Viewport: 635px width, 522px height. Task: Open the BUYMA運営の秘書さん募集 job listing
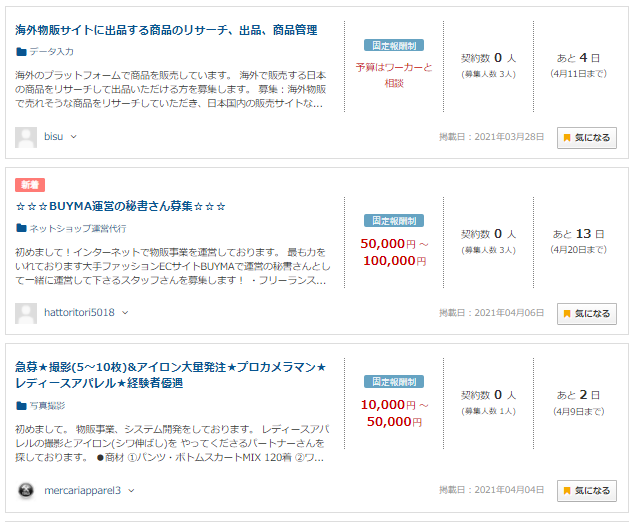(x=120, y=206)
